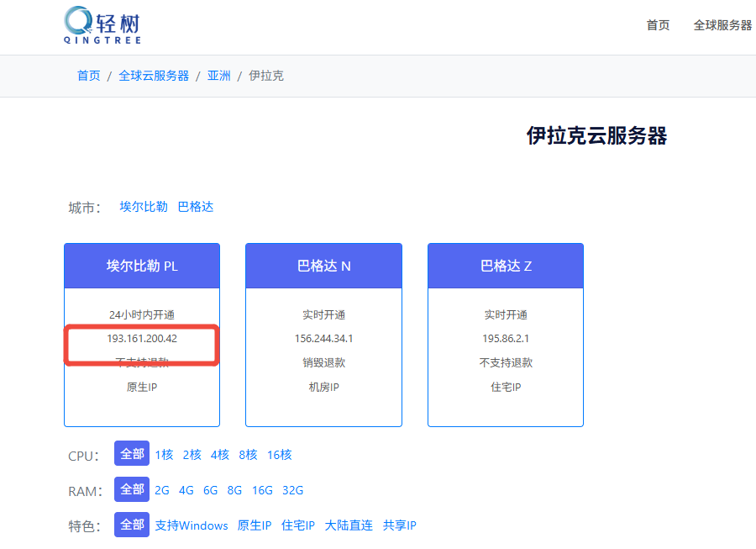Filter CPU by 4核
This screenshot has width=756, height=549.
pos(220,455)
